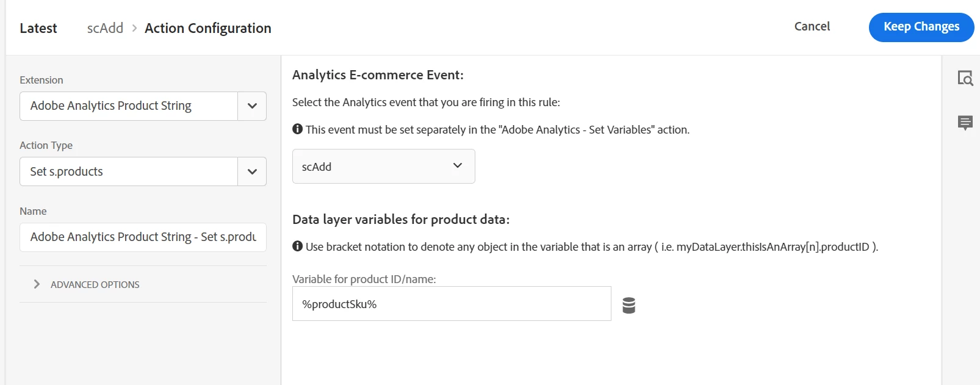The image size is (980, 385).
Task: Click the Extension dropdown arrow button
Action: coord(252,106)
